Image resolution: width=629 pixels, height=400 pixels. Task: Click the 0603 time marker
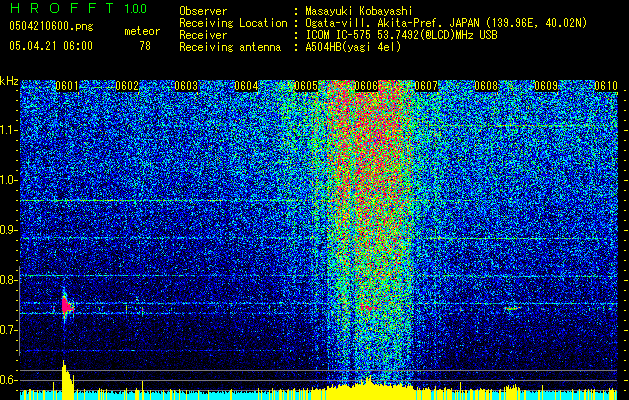[x=186, y=86]
